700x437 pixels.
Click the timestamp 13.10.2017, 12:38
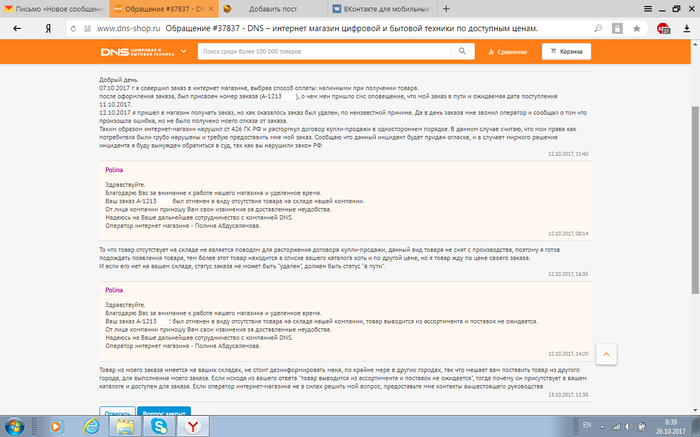(x=568, y=395)
